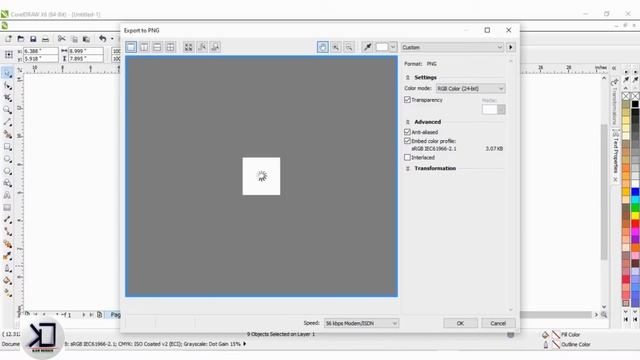Select the Interactive Fill bucket tool

(7, 281)
